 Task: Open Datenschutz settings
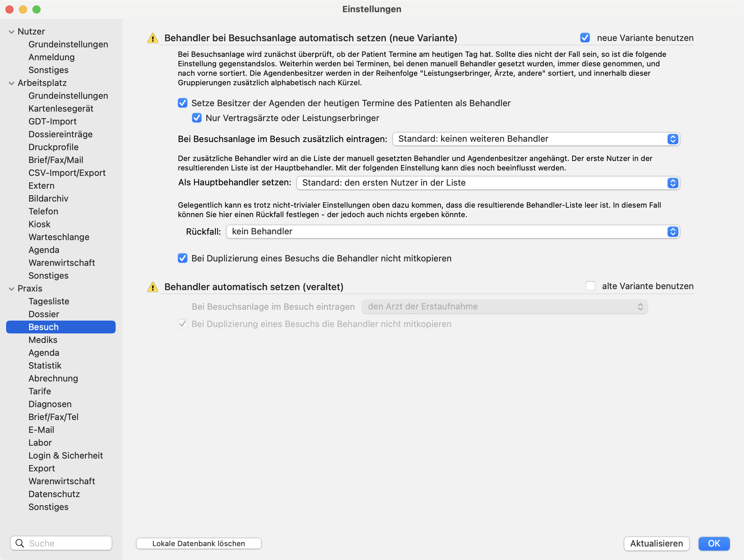point(54,494)
